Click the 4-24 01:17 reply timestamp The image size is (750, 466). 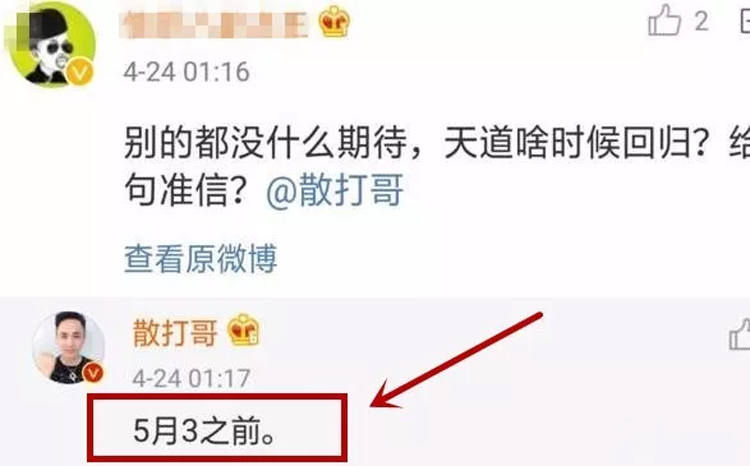pos(191,378)
